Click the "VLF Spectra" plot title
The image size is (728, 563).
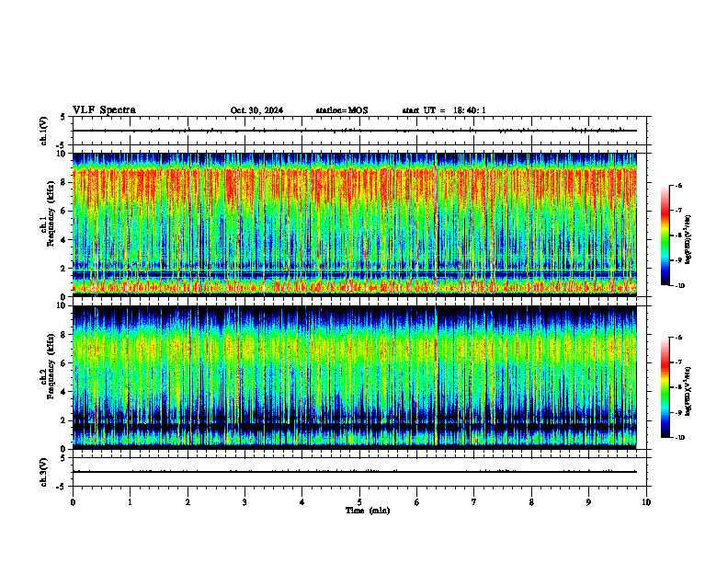pyautogui.click(x=104, y=110)
